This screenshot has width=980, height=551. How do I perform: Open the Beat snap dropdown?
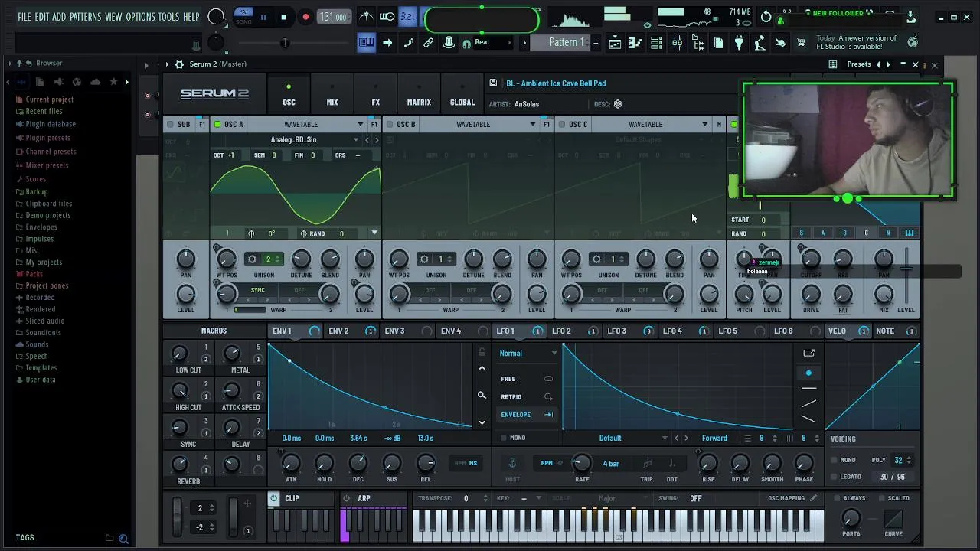coord(493,43)
